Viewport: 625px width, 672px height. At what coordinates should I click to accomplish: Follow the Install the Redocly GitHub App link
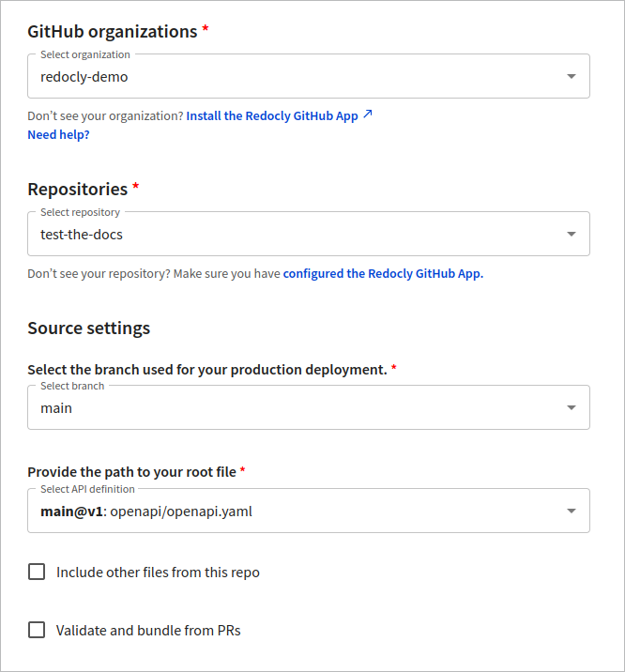click(x=272, y=116)
